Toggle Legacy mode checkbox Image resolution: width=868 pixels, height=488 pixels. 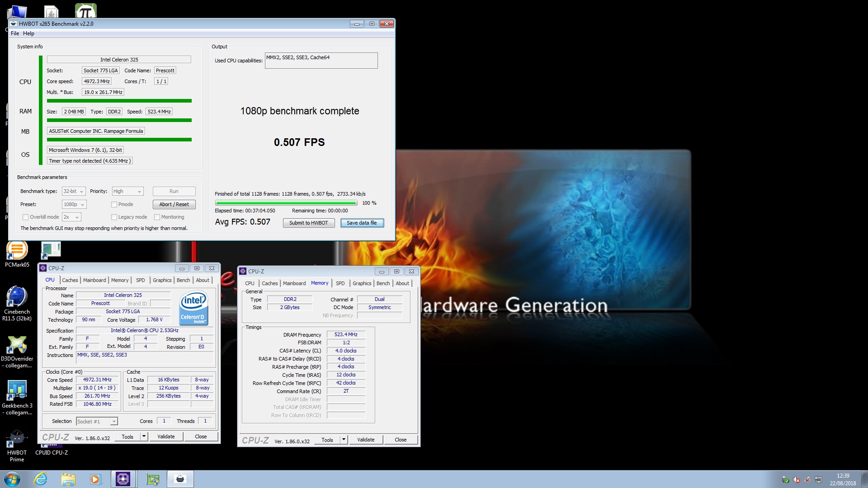114,217
